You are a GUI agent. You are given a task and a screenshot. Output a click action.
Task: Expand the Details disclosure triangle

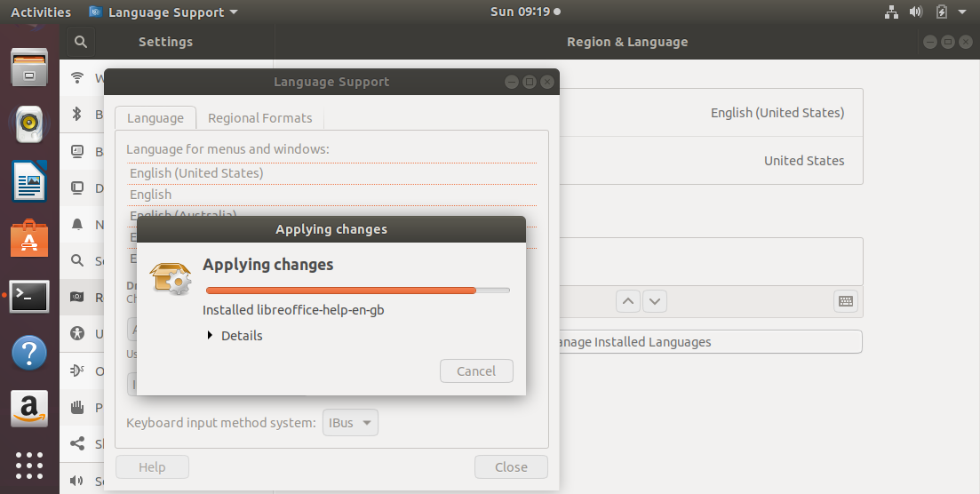pos(210,336)
